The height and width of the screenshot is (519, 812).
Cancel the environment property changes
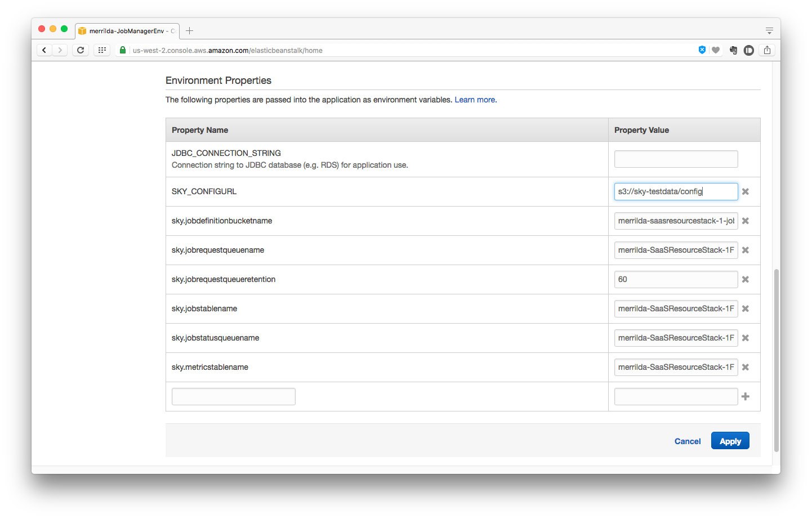click(688, 441)
